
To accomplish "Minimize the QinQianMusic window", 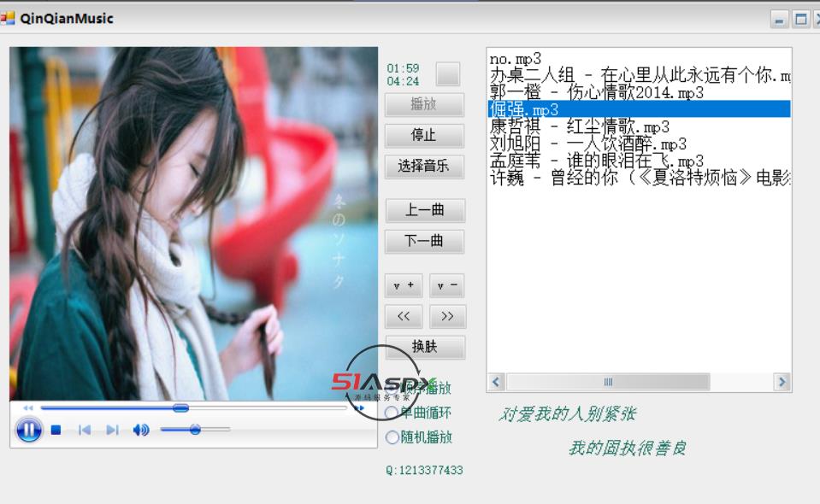I will (779, 20).
